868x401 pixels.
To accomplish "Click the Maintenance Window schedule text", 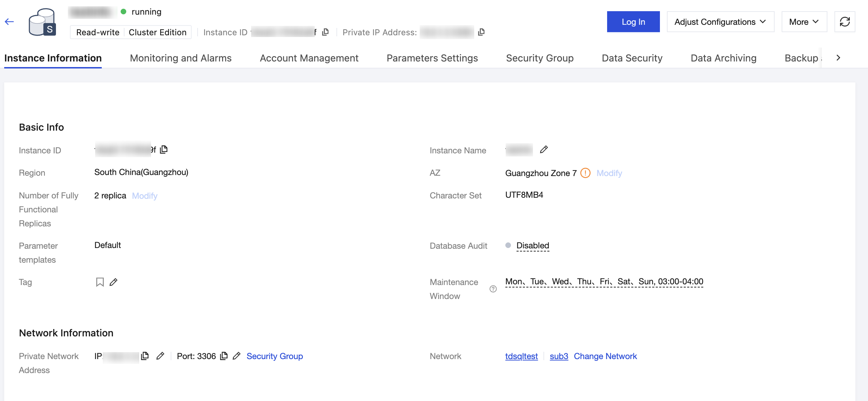I will click(604, 282).
